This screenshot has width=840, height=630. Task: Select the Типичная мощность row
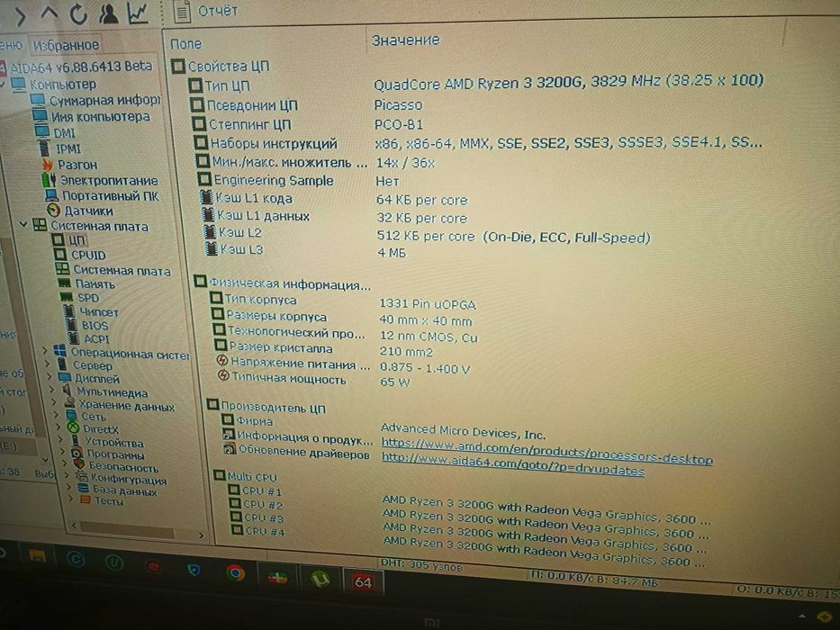(x=314, y=381)
